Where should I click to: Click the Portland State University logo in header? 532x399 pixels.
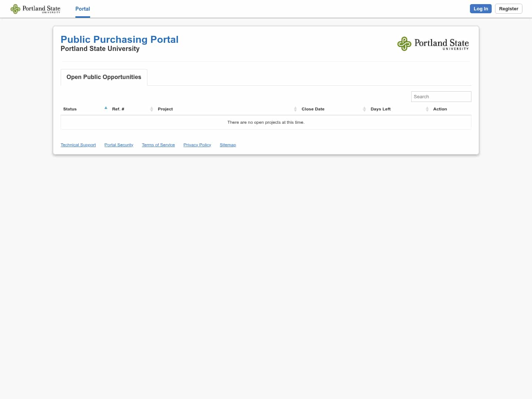click(x=35, y=8)
